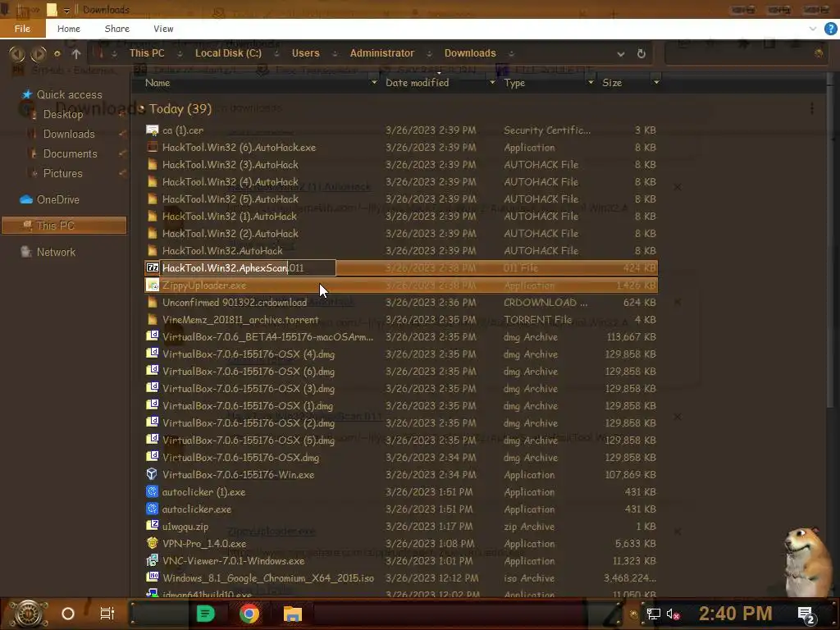Open the Name column filter dropdown

point(373,82)
